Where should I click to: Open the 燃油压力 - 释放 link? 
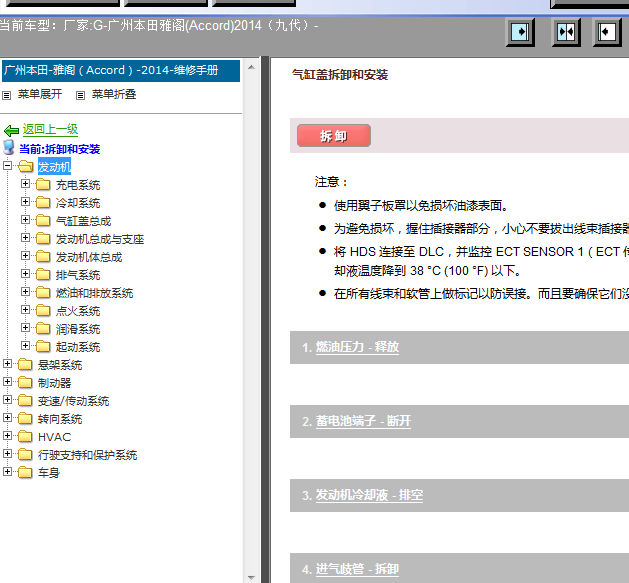point(357,347)
